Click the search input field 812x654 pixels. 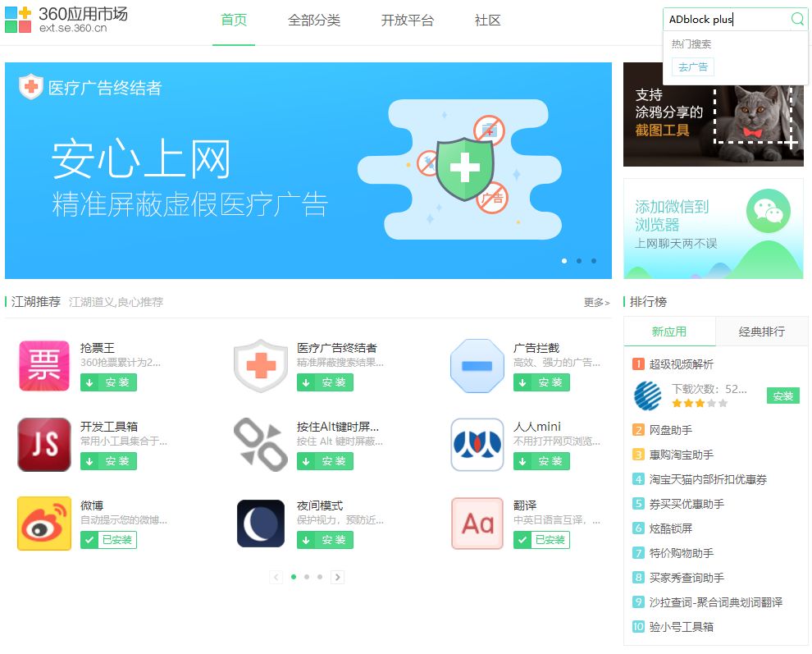tap(728, 19)
